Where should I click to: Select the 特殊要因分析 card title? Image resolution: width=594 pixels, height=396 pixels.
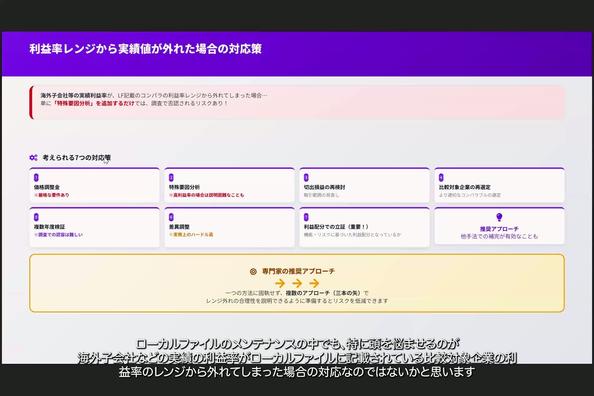(x=184, y=187)
